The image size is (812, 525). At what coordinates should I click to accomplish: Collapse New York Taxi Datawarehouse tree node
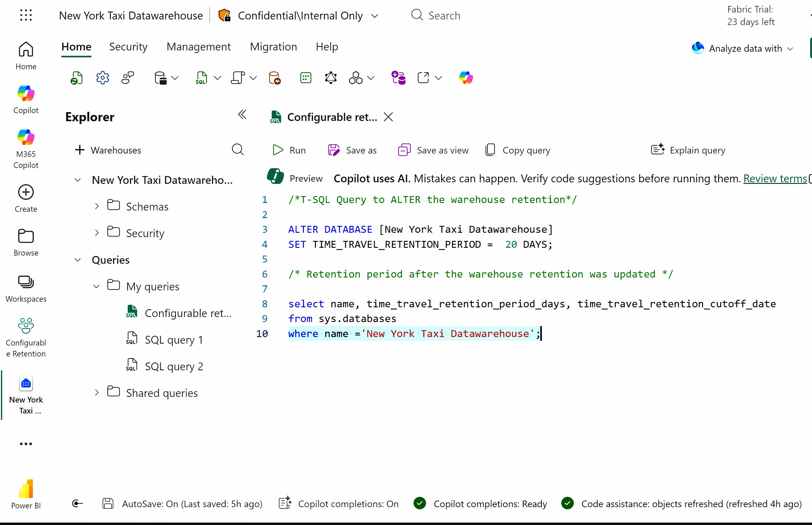click(78, 180)
